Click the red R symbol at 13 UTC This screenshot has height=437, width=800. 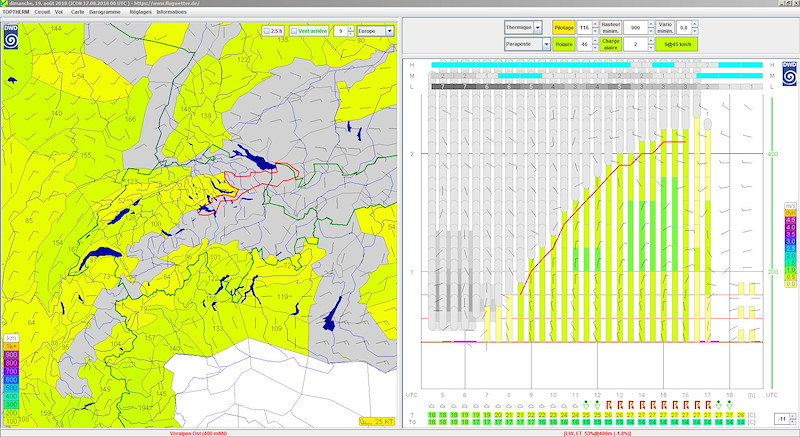(x=619, y=405)
